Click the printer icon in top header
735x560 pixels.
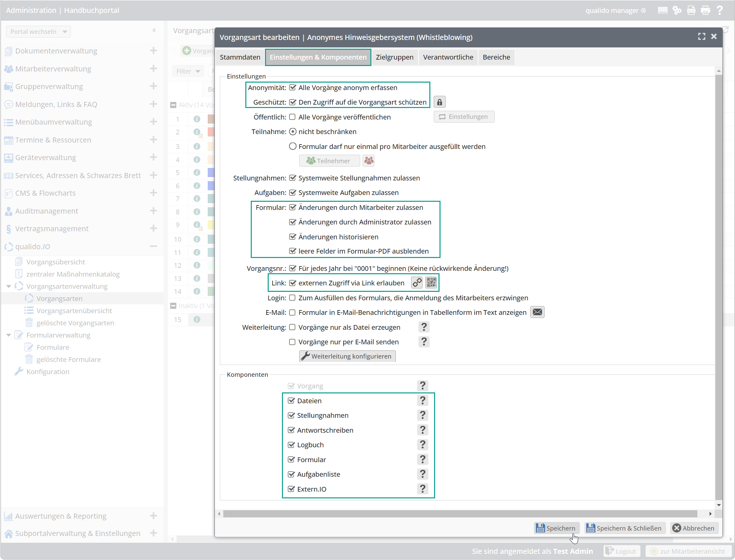705,10
